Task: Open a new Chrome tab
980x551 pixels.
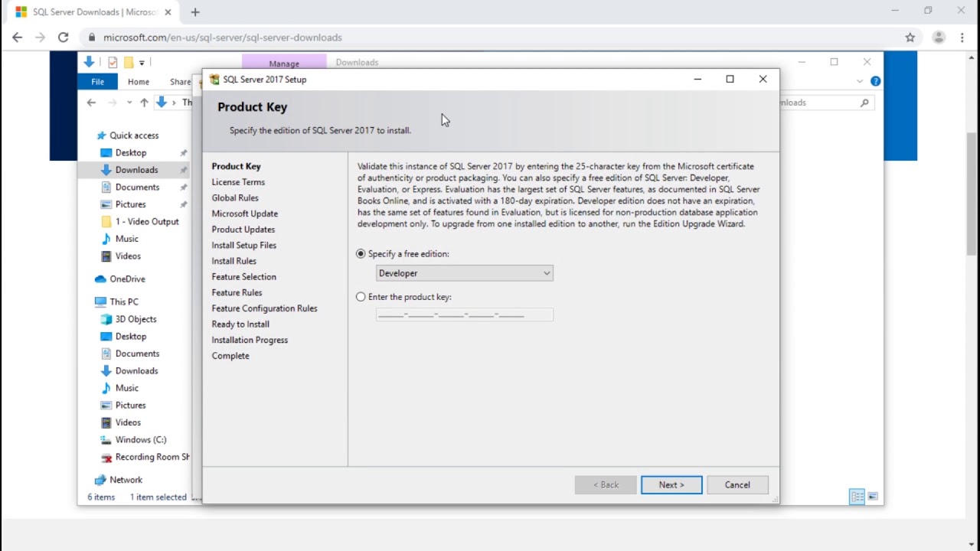Action: (x=195, y=12)
